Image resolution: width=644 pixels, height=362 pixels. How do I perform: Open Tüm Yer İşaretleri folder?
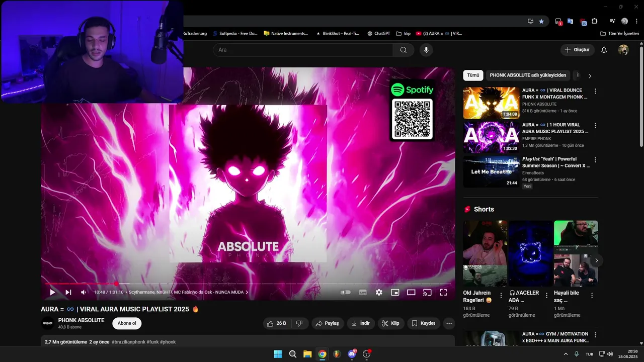620,33
